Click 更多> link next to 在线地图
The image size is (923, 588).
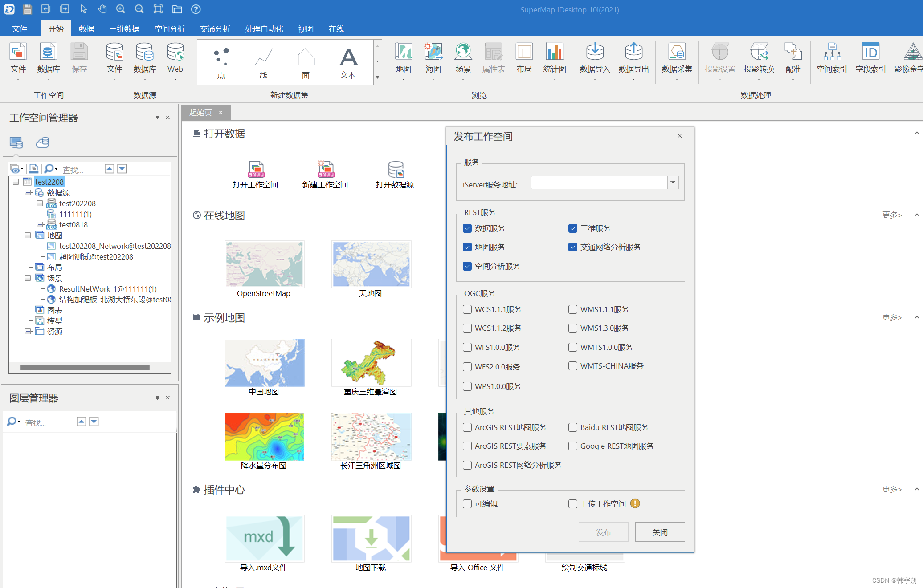[892, 215]
